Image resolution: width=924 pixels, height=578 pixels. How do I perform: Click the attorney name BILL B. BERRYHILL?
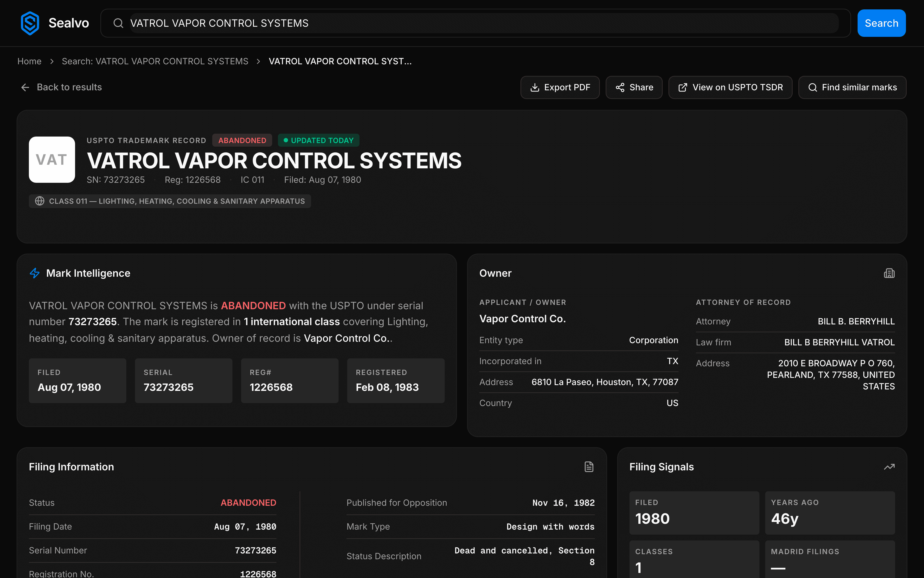856,322
